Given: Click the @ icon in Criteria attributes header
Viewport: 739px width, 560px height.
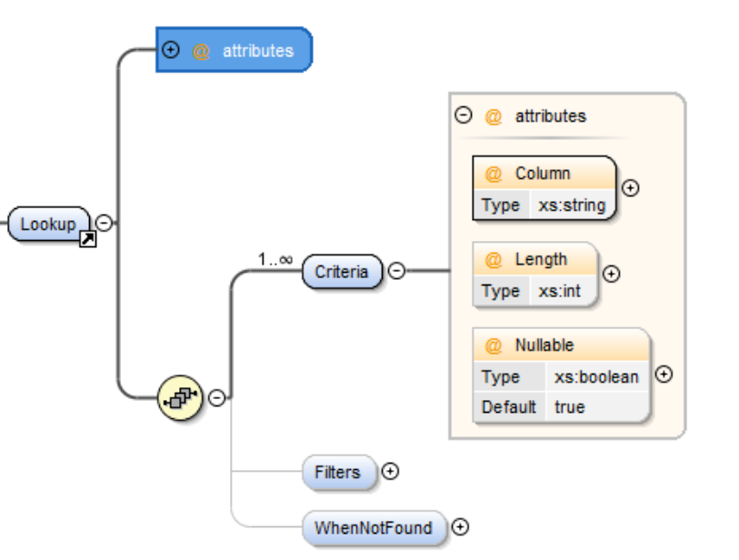Looking at the screenshot, I should tap(494, 116).
